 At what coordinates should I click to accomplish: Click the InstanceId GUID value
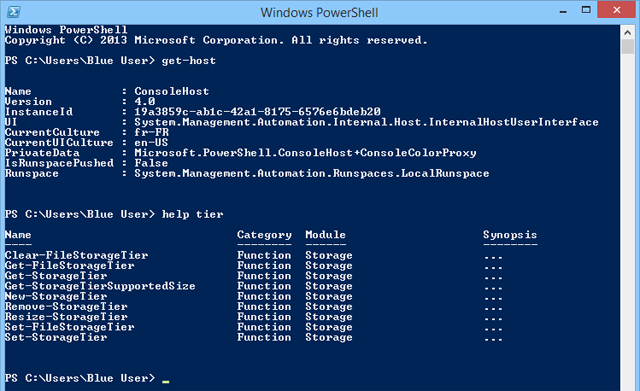click(x=258, y=112)
